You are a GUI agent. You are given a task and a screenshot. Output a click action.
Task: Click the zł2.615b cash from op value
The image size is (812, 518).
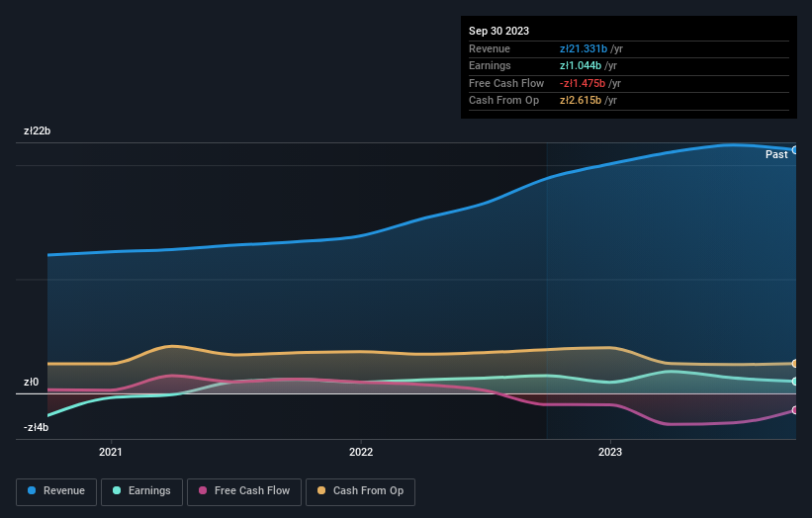[x=581, y=101]
